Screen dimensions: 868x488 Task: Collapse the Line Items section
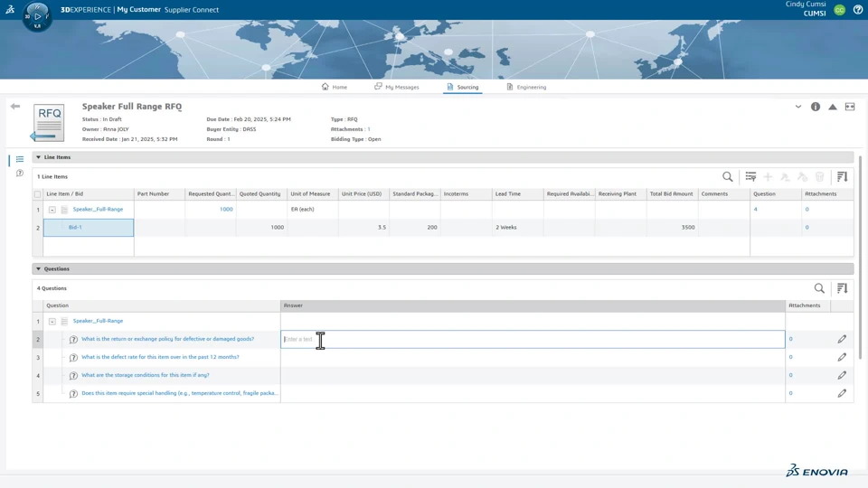(38, 157)
